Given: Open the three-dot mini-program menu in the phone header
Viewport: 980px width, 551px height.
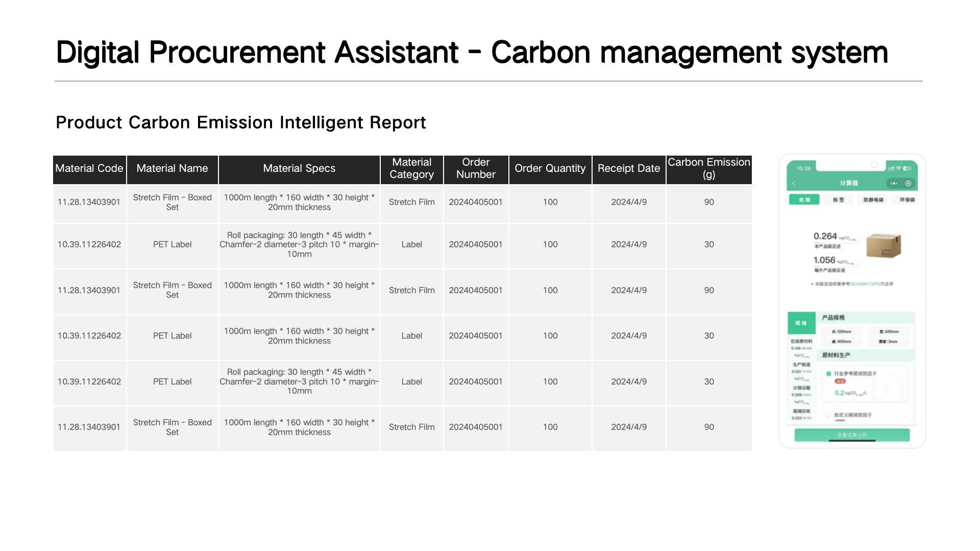Looking at the screenshot, I should tap(894, 183).
